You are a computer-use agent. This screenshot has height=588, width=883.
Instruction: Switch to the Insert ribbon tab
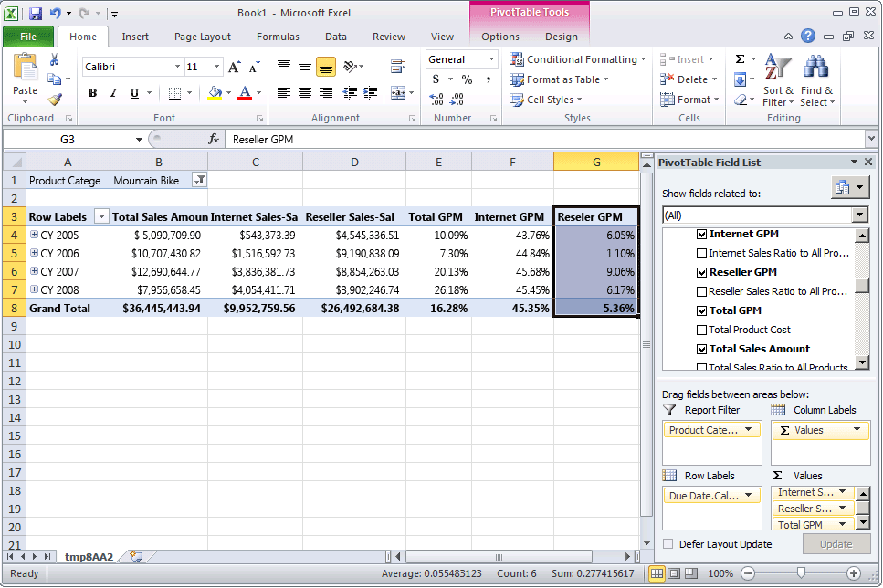coord(135,37)
